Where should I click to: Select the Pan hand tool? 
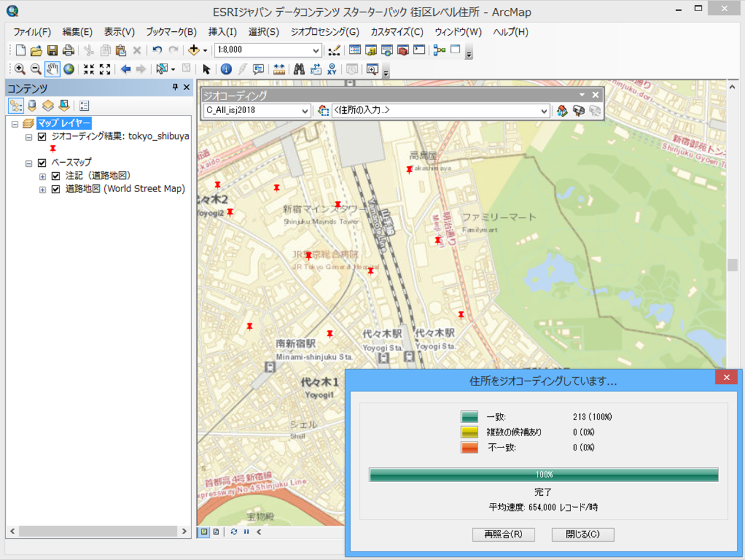point(52,69)
